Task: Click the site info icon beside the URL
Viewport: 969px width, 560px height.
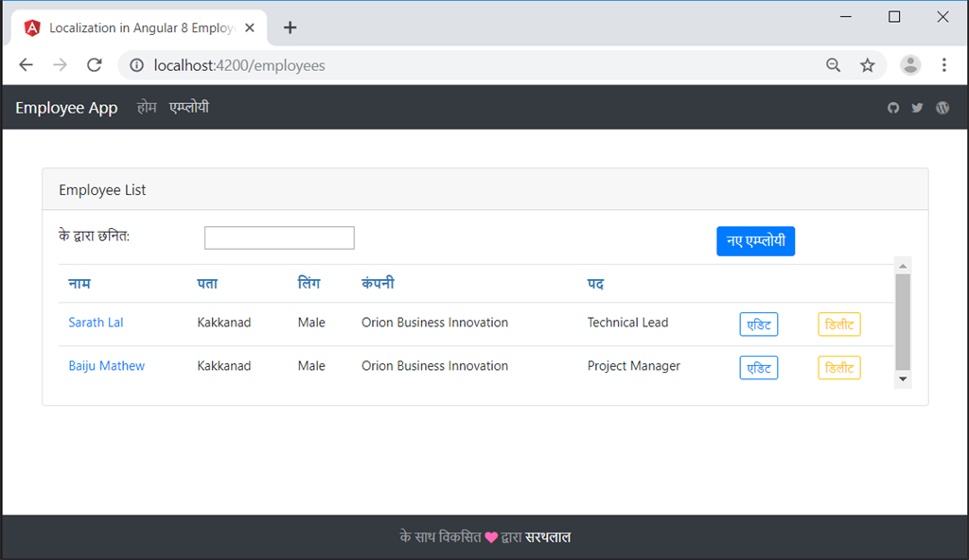Action: 138,64
